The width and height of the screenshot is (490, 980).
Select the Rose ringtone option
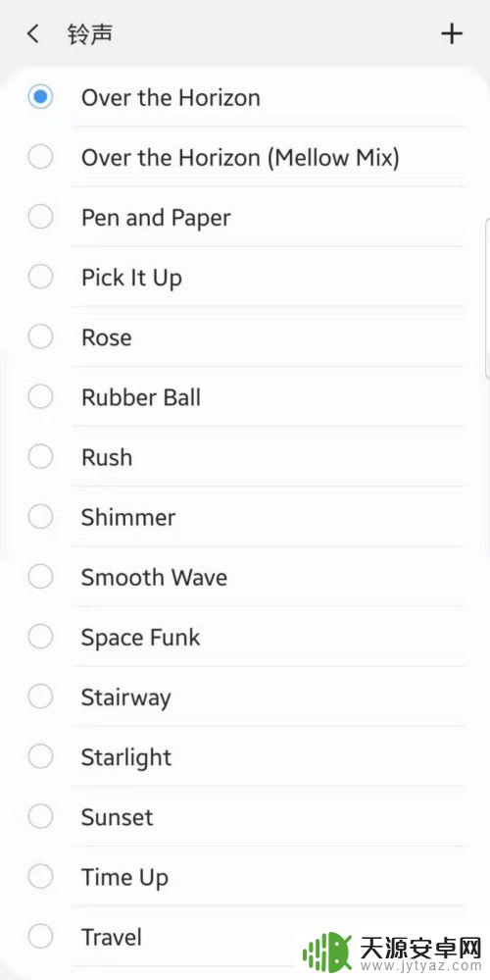(245, 336)
